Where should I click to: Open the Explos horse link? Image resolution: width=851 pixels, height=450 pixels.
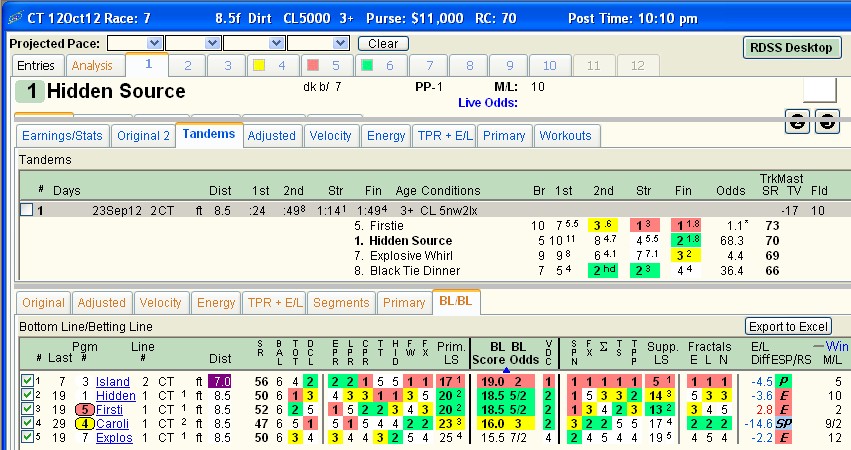click(x=114, y=438)
